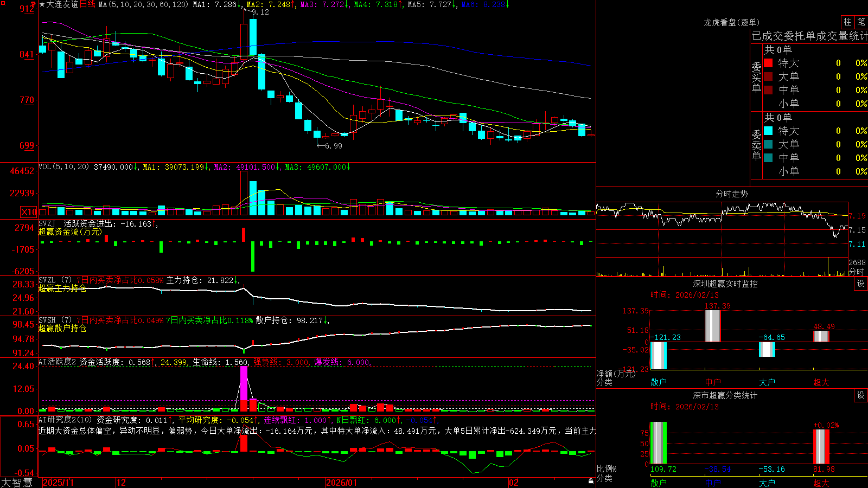The height and width of the screenshot is (488, 868).
Task: Click 大户 category label in 深圳超赢实时监控
Action: tap(767, 382)
